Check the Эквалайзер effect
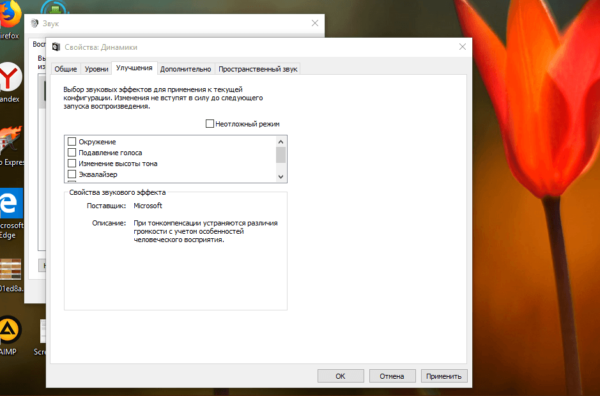 (72, 174)
